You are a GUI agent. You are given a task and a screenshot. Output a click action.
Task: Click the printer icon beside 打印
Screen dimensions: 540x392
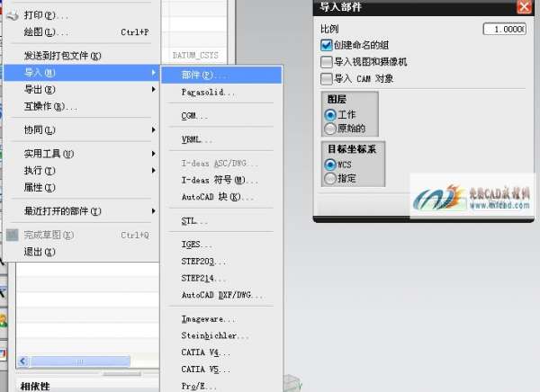[13, 15]
